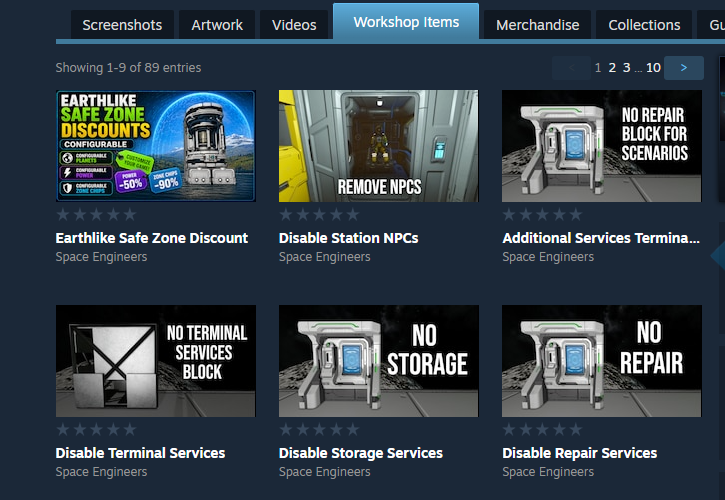The width and height of the screenshot is (725, 500).
Task: Click the disabled previous page arrow
Action: coord(571,68)
